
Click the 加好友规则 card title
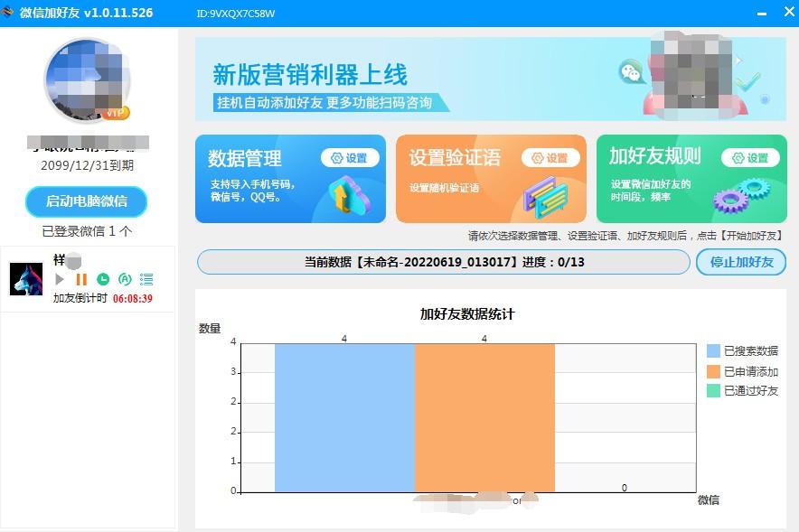pyautogui.click(x=654, y=155)
